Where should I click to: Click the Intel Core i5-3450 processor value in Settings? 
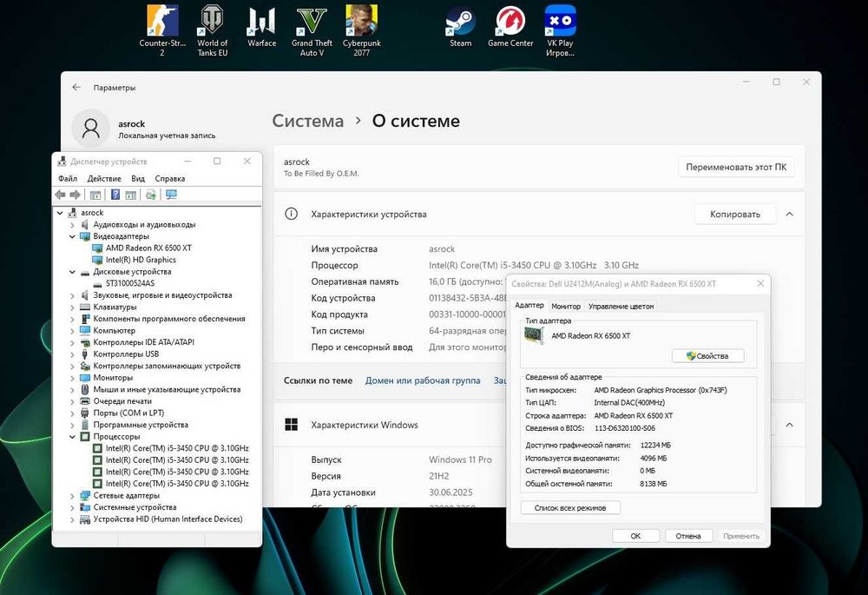point(534,266)
